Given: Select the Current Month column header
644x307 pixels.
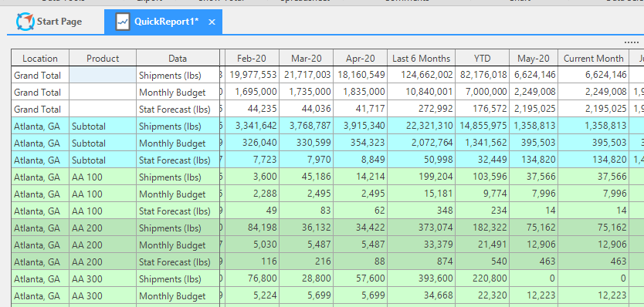Looking at the screenshot, I should point(594,59).
